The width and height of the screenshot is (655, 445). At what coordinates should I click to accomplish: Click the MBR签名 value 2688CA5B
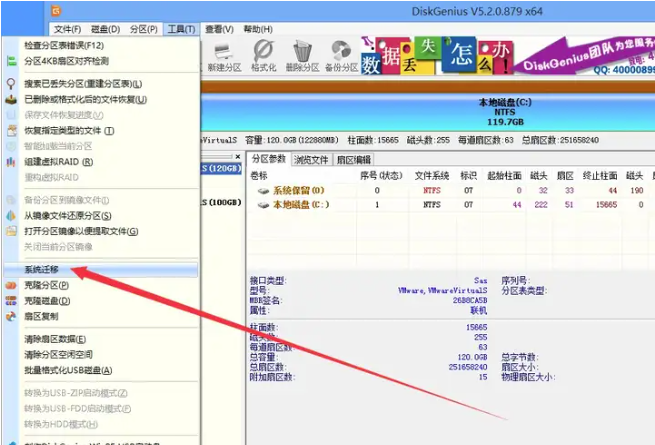tap(470, 300)
